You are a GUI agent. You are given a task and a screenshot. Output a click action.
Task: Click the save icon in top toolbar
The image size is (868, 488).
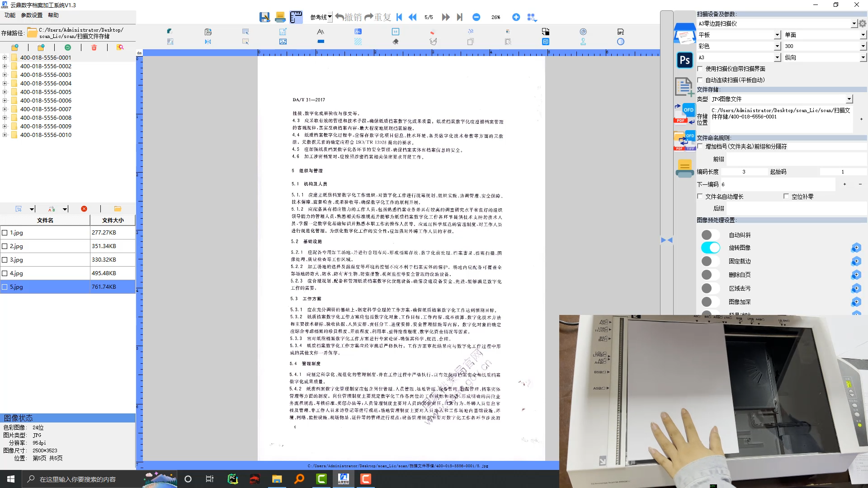(264, 17)
